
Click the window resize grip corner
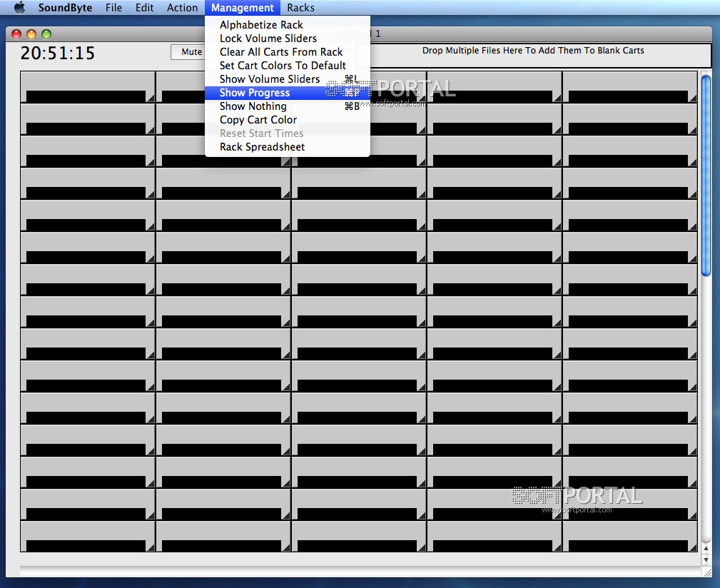coord(706,572)
